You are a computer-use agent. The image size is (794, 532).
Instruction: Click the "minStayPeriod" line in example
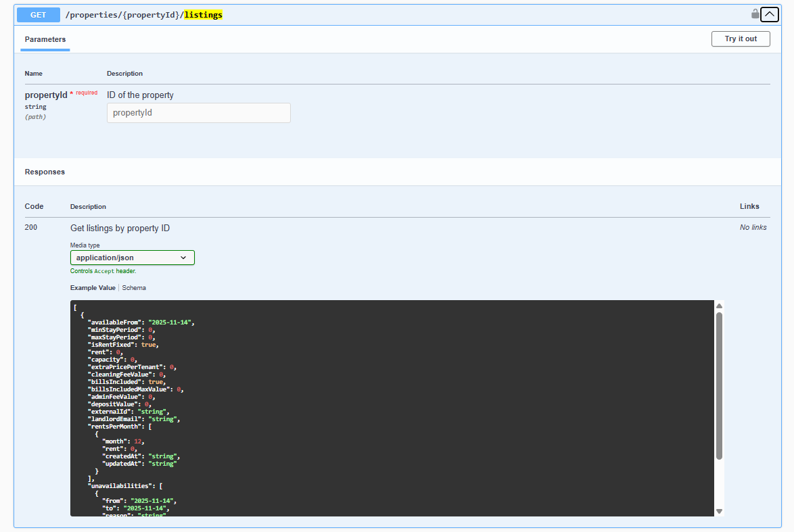(x=122, y=330)
